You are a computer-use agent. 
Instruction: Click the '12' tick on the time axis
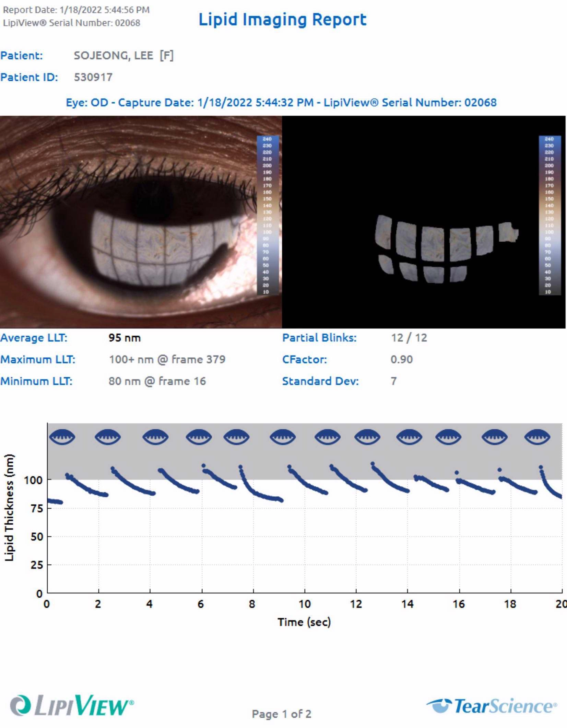click(356, 604)
